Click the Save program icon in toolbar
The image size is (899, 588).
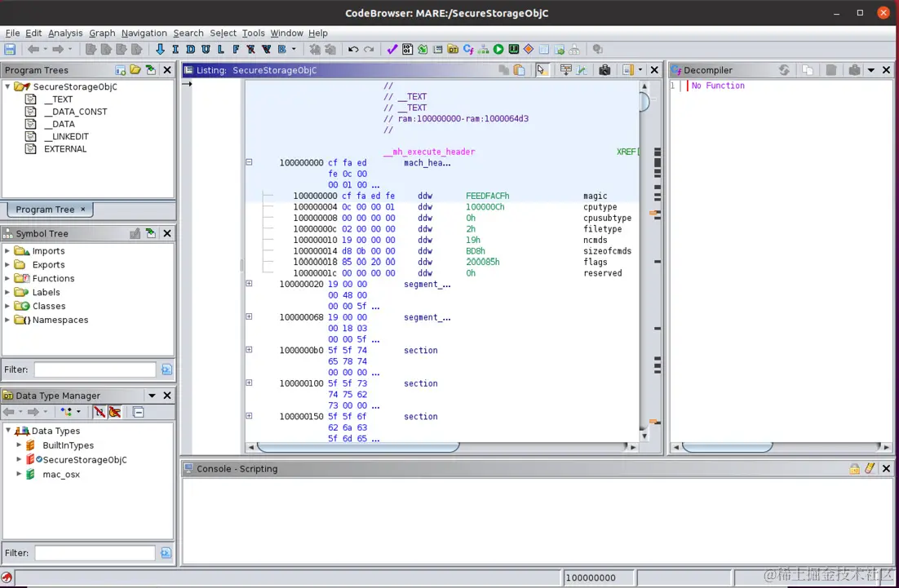(x=11, y=50)
